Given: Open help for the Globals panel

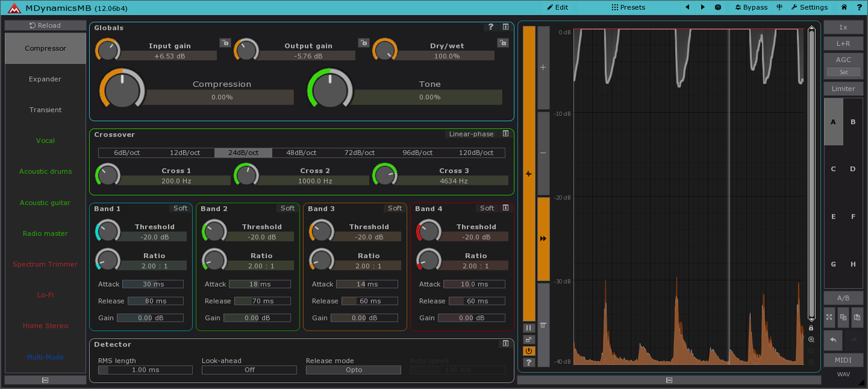Looking at the screenshot, I should (x=491, y=27).
